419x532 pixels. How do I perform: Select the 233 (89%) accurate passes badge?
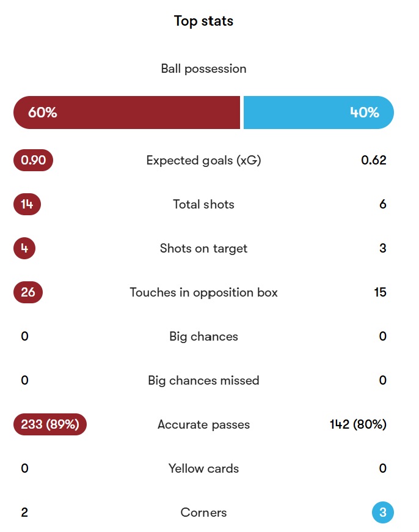(50, 424)
